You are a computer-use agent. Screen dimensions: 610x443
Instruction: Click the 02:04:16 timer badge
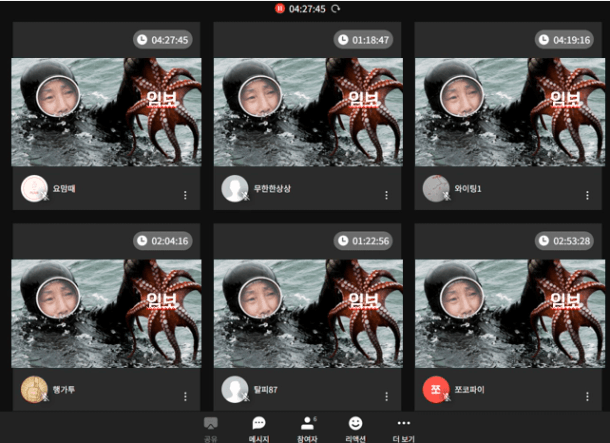[163, 241]
